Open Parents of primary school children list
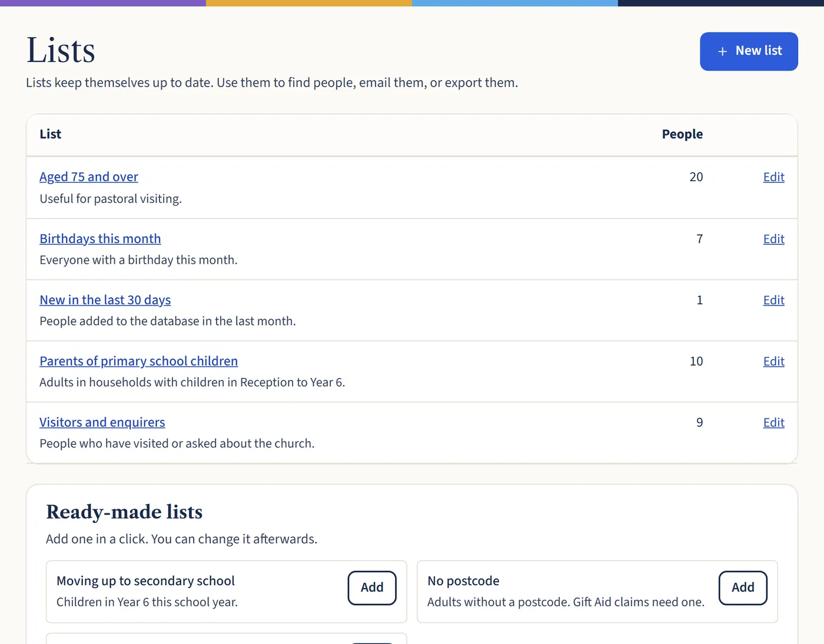Screen dimensions: 824x644 (x=139, y=361)
